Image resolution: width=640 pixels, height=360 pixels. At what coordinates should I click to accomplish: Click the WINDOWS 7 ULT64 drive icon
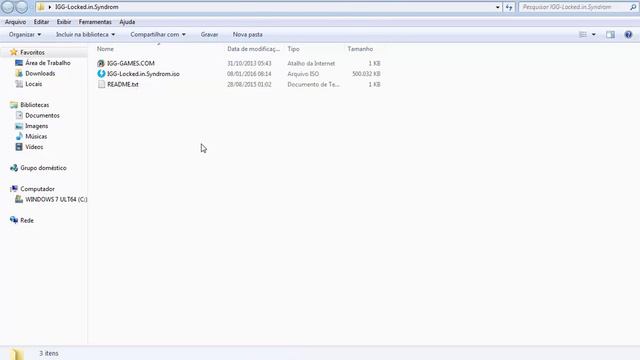(x=19, y=199)
